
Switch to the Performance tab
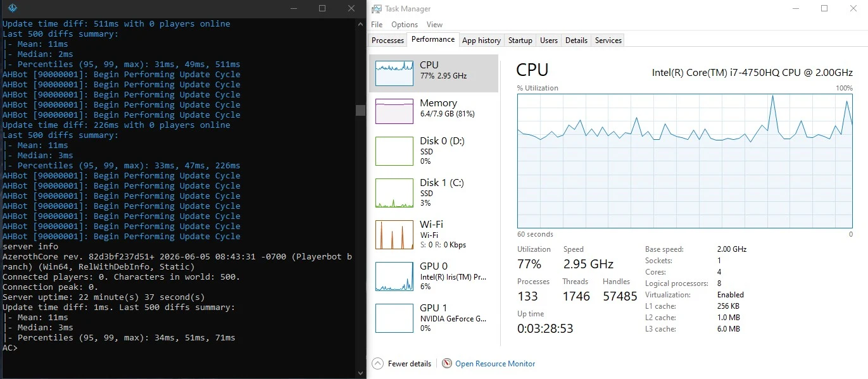coord(433,39)
